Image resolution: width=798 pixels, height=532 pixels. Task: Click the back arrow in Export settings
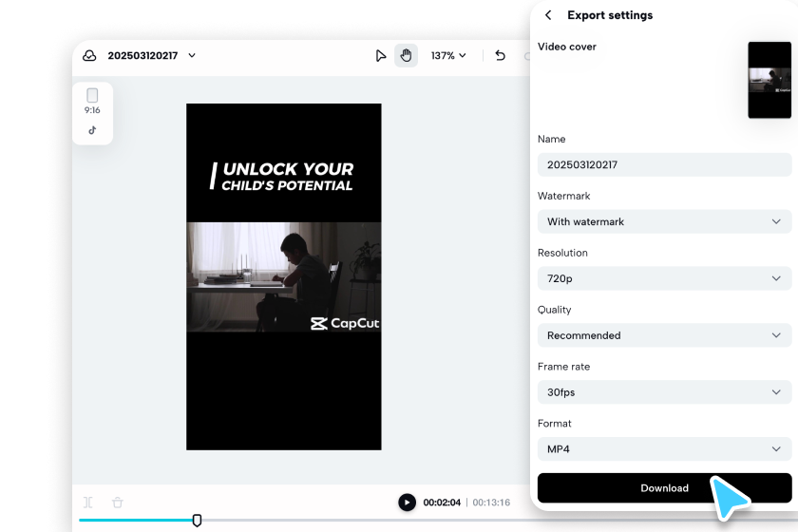click(x=548, y=15)
